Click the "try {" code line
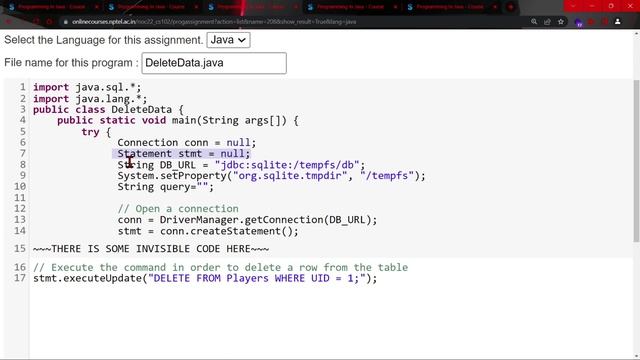This screenshot has height=360, width=640. [96, 132]
